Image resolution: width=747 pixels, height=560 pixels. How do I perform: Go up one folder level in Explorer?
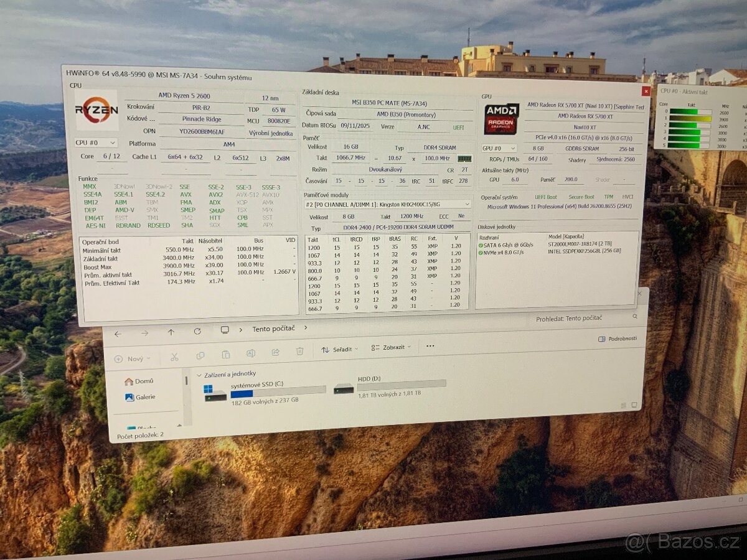coord(171,332)
